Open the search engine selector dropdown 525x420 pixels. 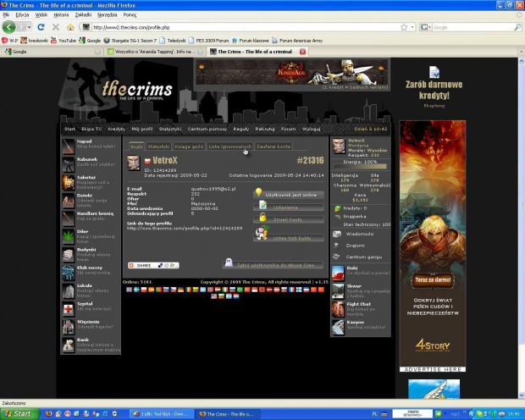point(425,27)
